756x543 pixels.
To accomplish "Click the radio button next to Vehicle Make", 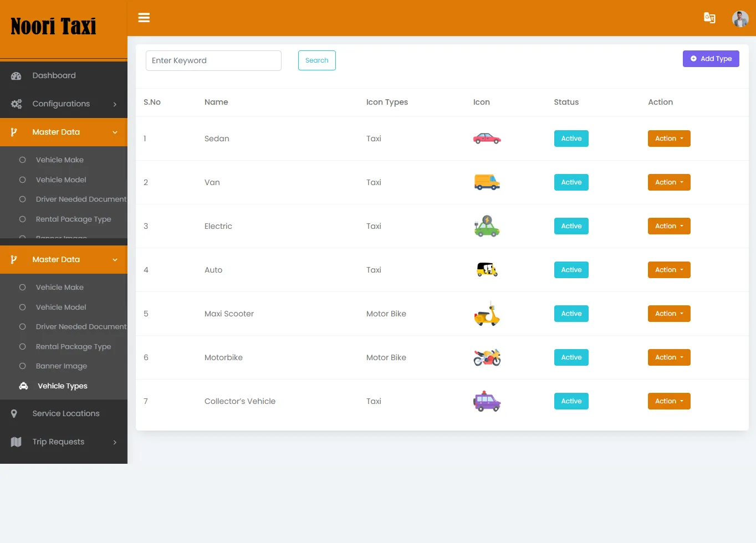I will tap(23, 160).
